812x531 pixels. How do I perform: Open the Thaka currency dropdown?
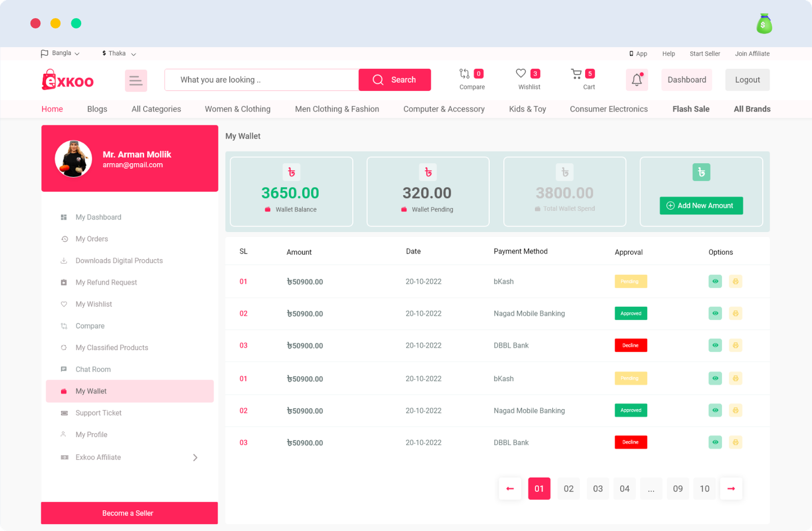(x=119, y=53)
